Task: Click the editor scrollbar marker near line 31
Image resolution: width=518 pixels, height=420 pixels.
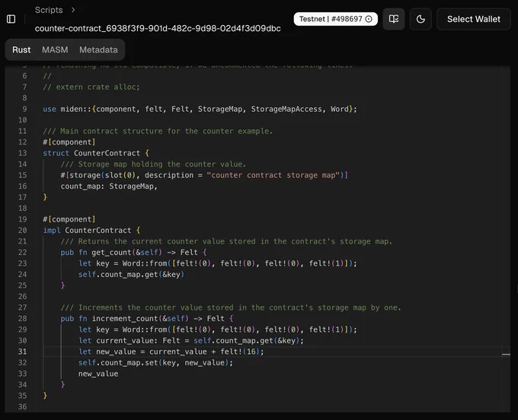Action: coord(506,355)
